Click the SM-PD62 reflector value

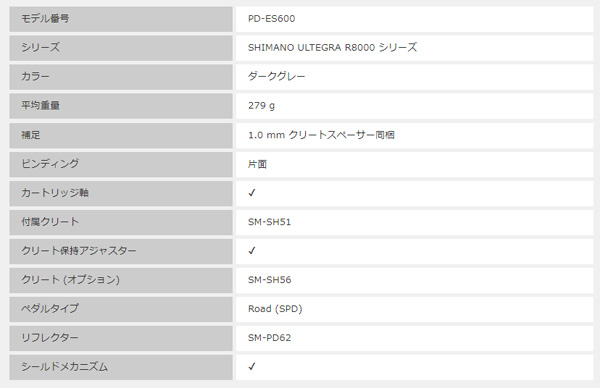click(x=269, y=338)
